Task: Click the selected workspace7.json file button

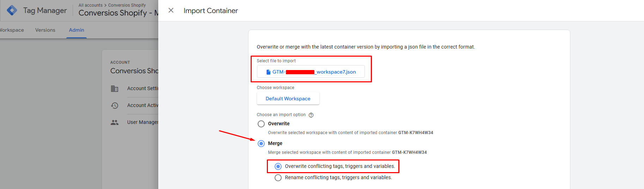Action: click(x=311, y=72)
